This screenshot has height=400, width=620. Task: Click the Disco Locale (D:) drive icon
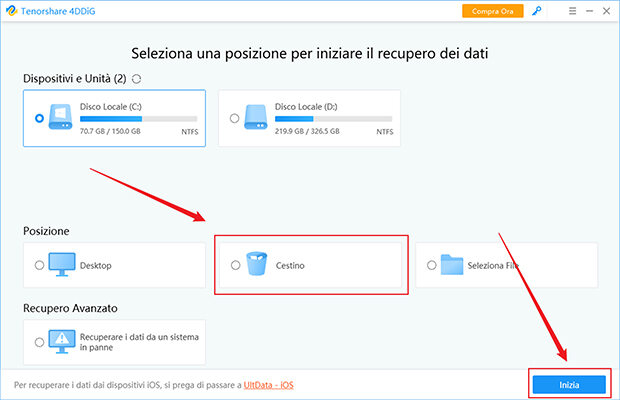(x=256, y=117)
